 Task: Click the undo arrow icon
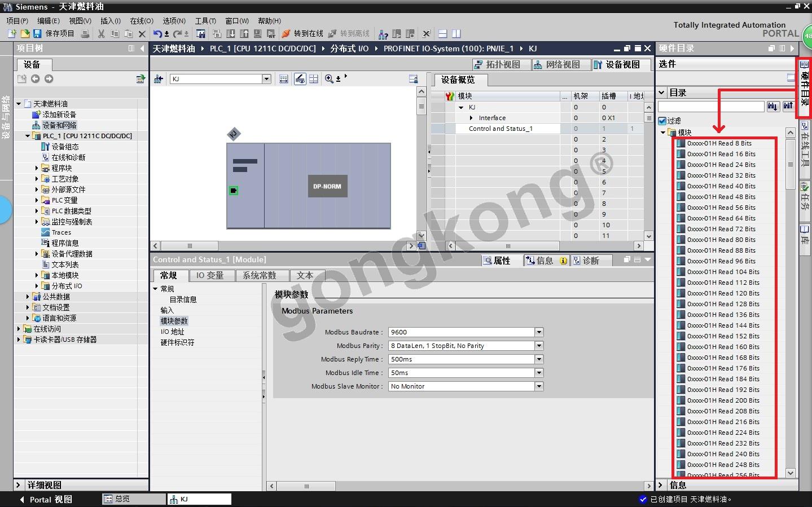tap(158, 34)
